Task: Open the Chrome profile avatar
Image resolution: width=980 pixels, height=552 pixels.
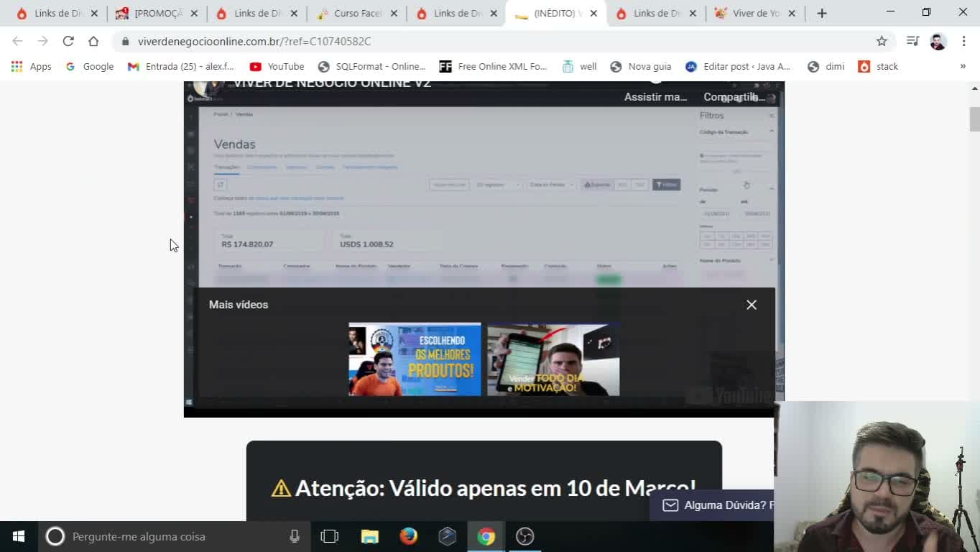Action: [x=938, y=41]
